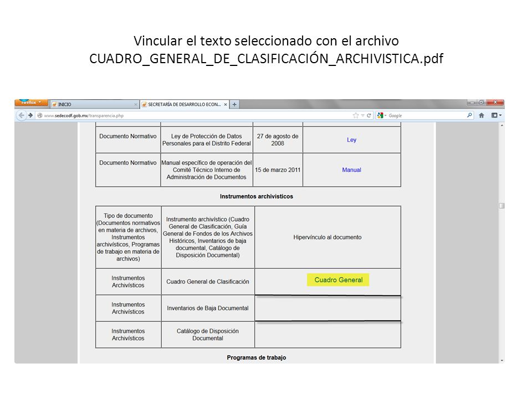
Task: Go forward with the forward arrow
Action: (x=30, y=115)
